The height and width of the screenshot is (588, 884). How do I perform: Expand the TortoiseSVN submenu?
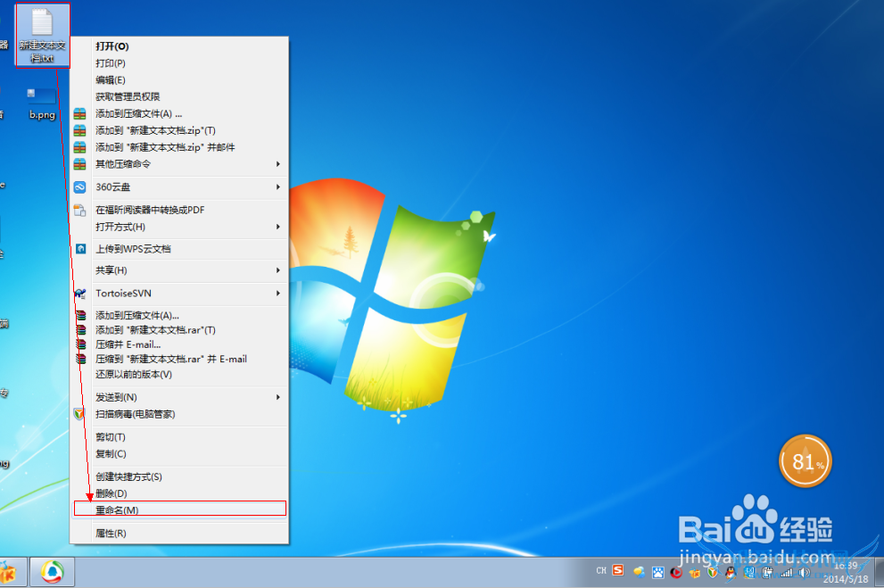(x=179, y=294)
